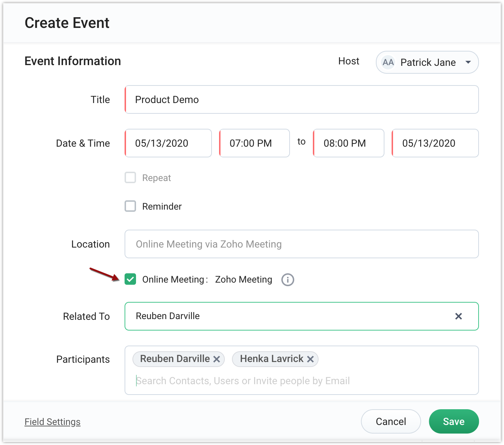Click the Related To Reuben Darville field

(286, 316)
